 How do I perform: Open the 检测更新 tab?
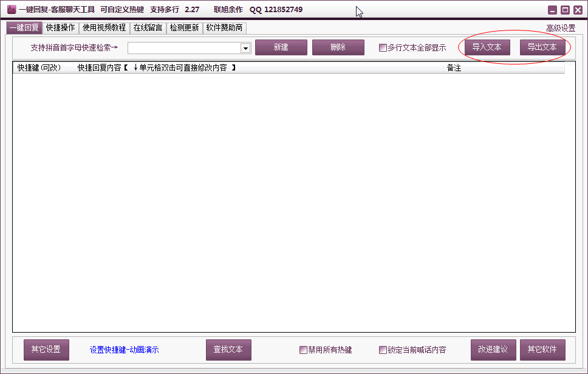(184, 28)
